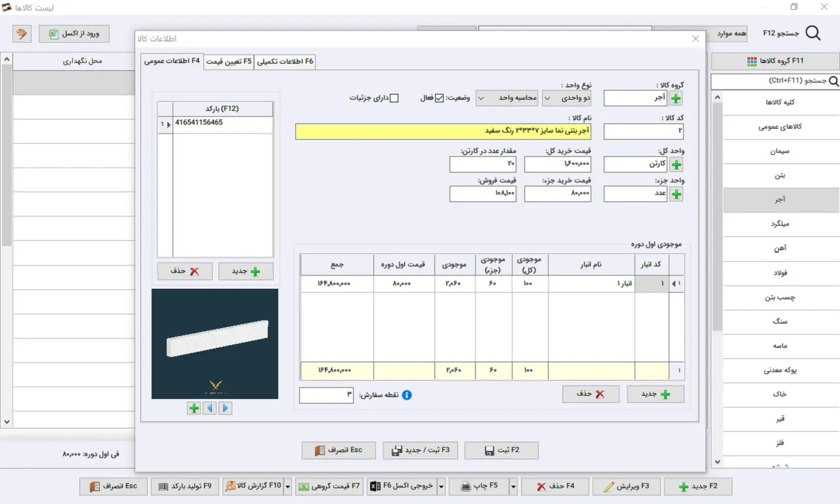Click ورود از اکسل import button
The height and width of the screenshot is (504, 840).
coord(74,33)
